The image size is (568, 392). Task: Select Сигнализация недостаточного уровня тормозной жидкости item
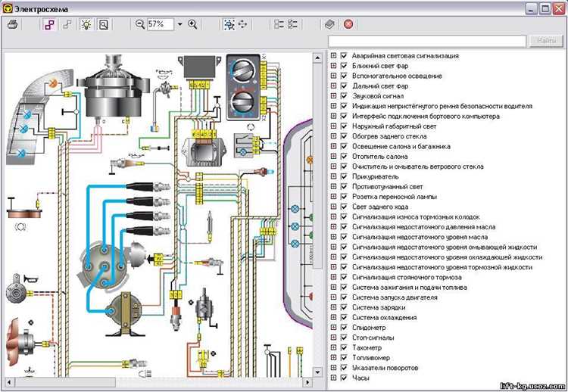point(442,267)
